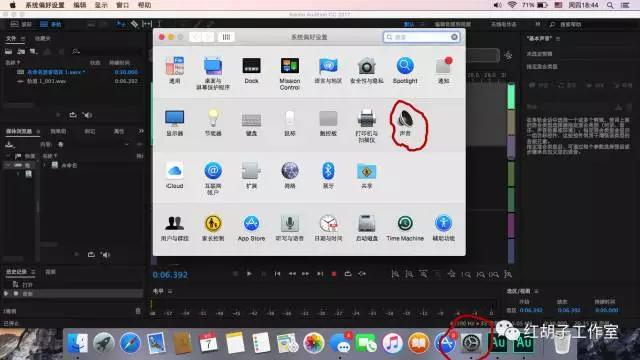Open Startup Disk preferences
This screenshot has width=640, height=360.
point(367,228)
